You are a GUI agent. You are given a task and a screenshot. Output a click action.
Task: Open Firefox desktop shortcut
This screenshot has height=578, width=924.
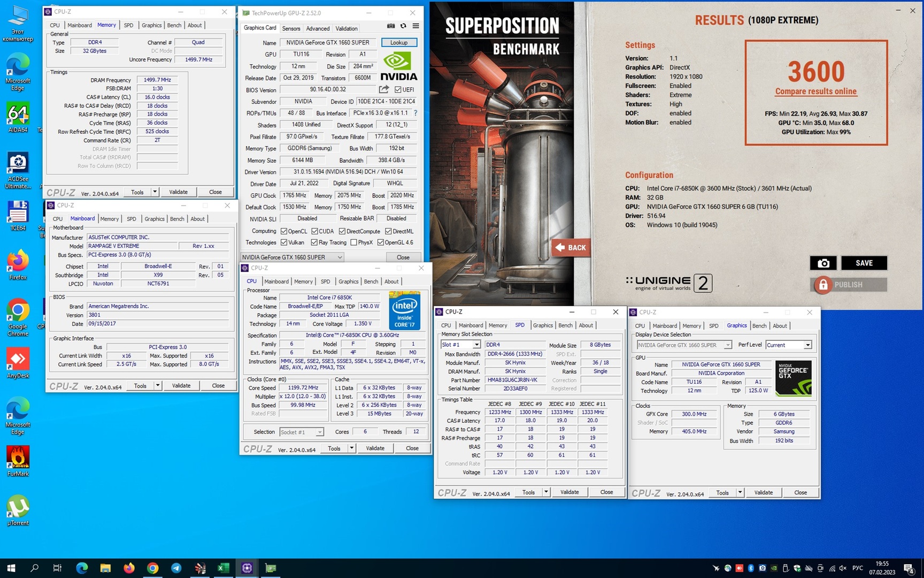click(x=18, y=265)
